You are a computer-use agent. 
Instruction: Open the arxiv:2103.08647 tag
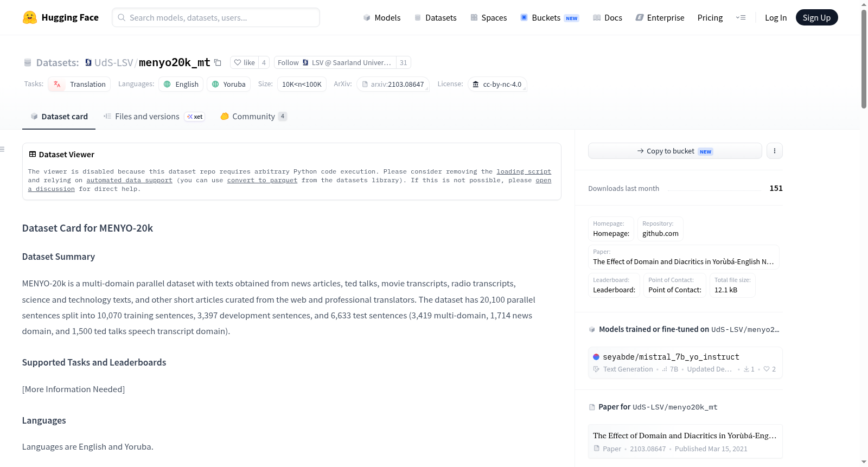point(393,84)
